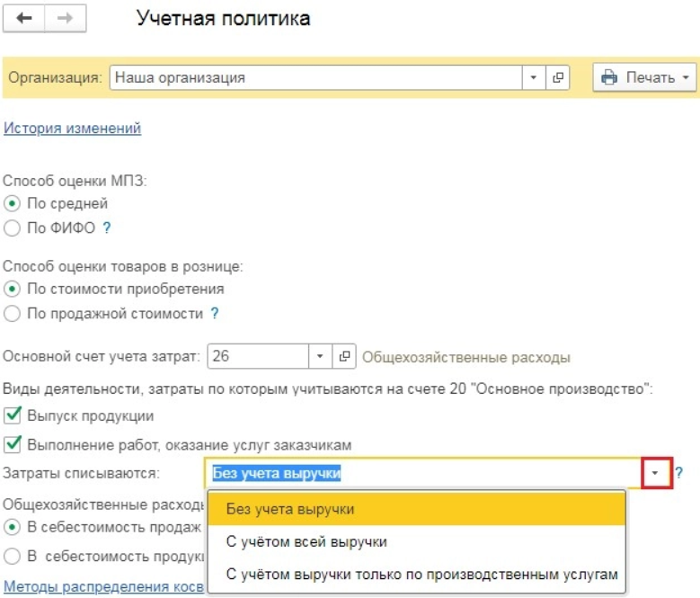
Task: Pick С учётом выручки только по производственным услугам
Action: 421,575
